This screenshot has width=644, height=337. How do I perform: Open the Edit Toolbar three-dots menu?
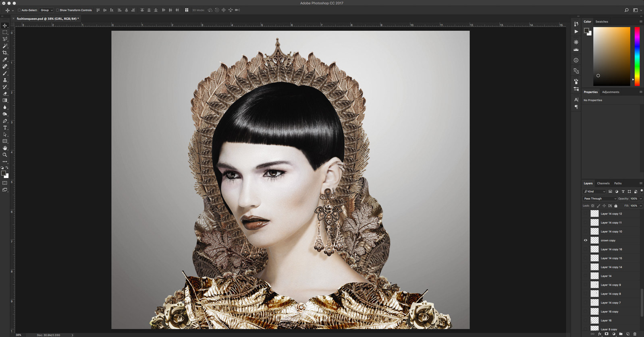click(5, 161)
